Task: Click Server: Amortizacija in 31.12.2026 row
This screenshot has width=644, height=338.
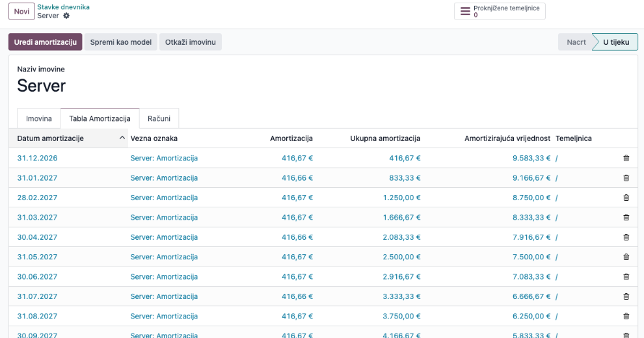Action: point(164,158)
